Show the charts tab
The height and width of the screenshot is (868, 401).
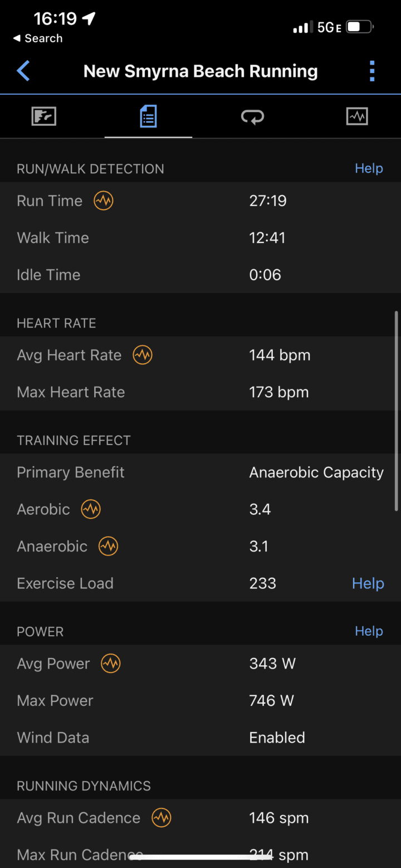[x=356, y=116]
